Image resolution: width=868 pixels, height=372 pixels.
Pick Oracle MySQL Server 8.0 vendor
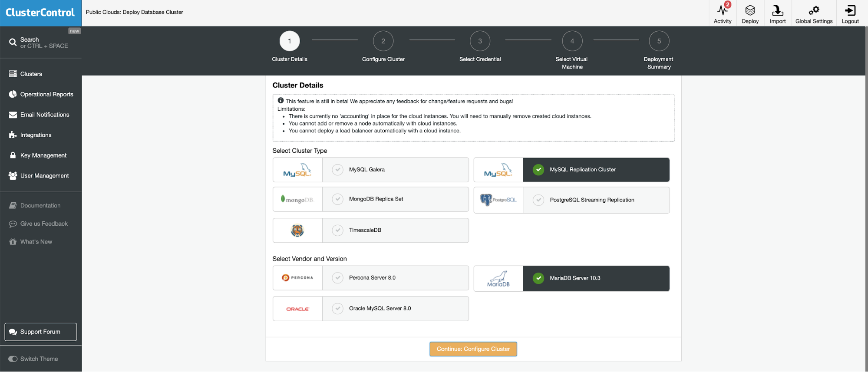coord(371,309)
